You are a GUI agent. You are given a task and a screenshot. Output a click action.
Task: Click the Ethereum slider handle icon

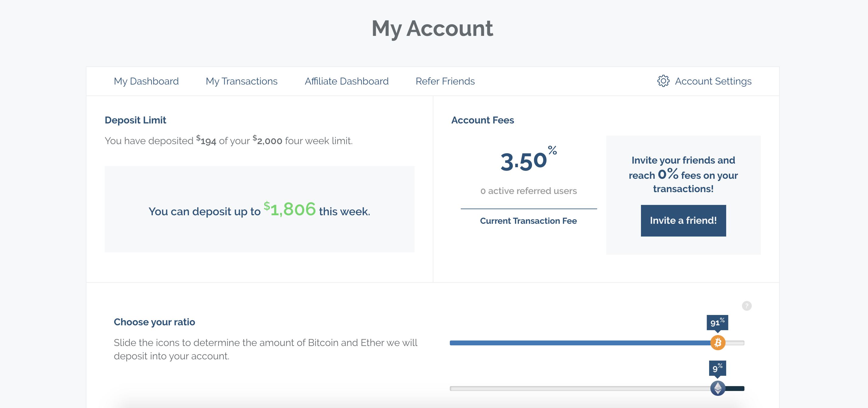click(718, 388)
